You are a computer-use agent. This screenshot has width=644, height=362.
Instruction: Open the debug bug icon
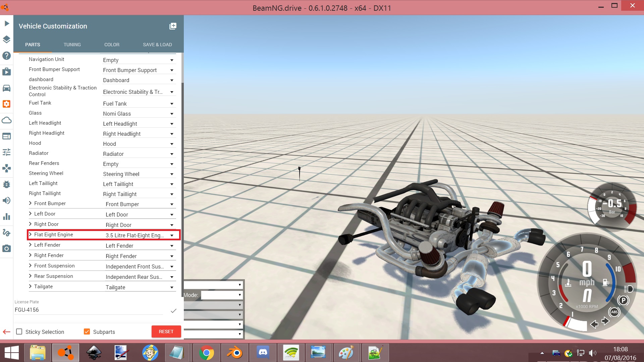click(x=6, y=184)
